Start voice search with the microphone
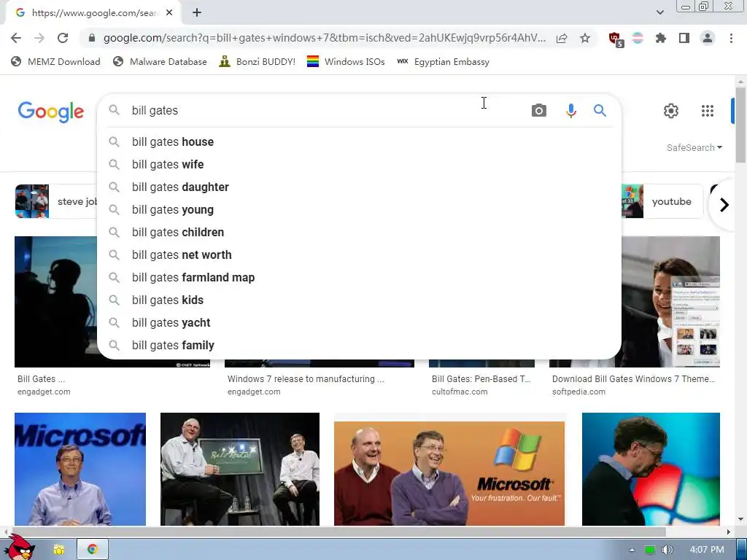The image size is (747, 560). coord(570,111)
